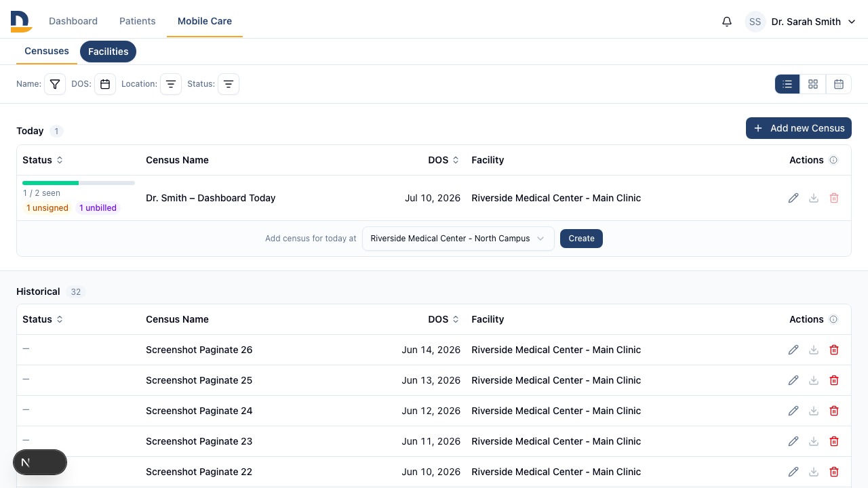
Task: Download Screenshot Paginate 22
Action: point(814,472)
